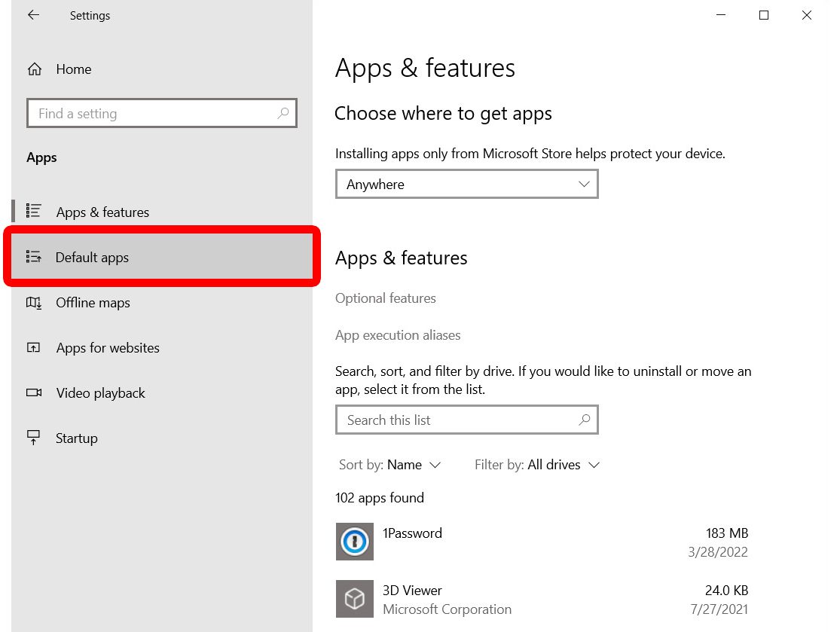Select Default apps in the navigation
The height and width of the screenshot is (632, 840).
pos(92,257)
